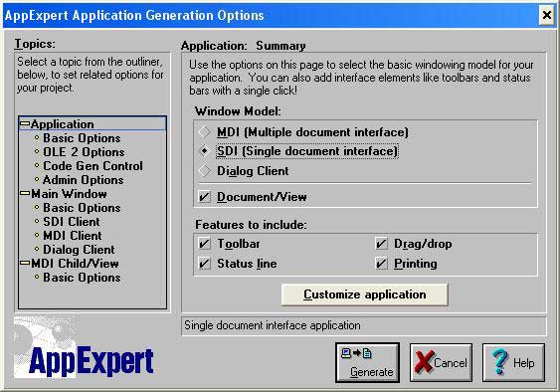This screenshot has height=392, width=560.
Task: Close the AppExpert options dialog
Action: pos(546,15)
